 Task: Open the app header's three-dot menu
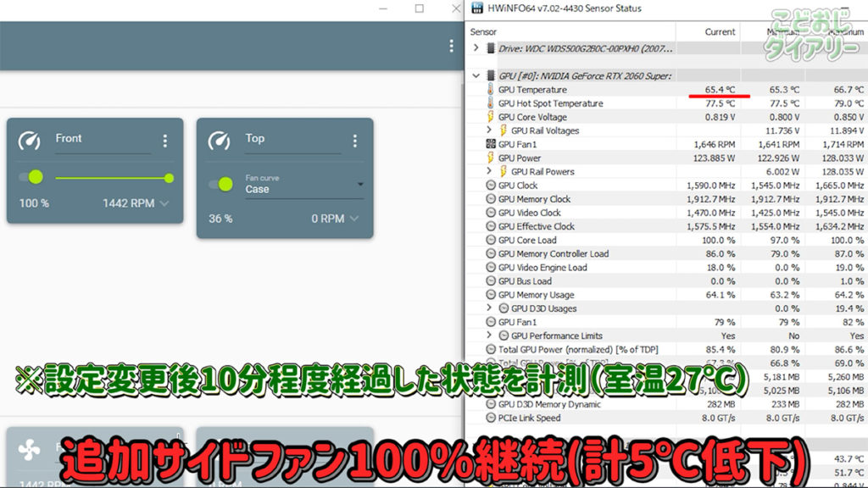450,46
